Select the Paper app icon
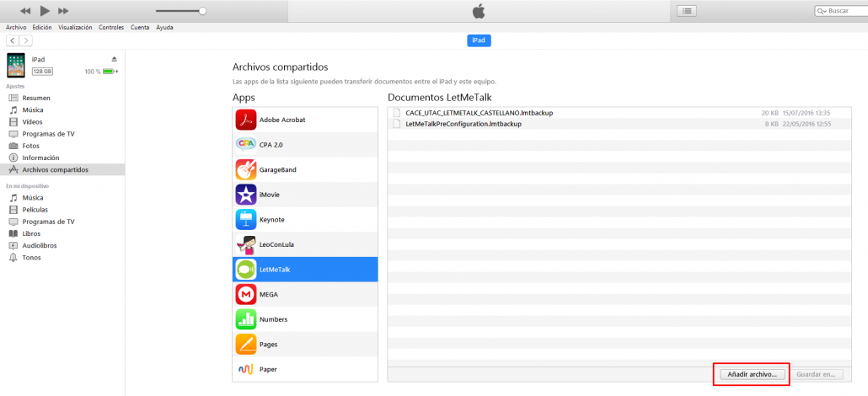 (246, 369)
